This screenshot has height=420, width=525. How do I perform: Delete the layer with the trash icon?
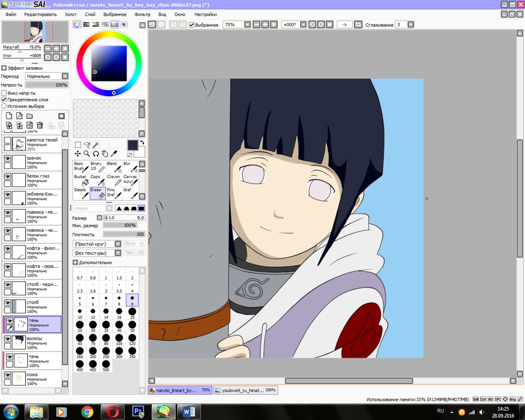click(40, 125)
